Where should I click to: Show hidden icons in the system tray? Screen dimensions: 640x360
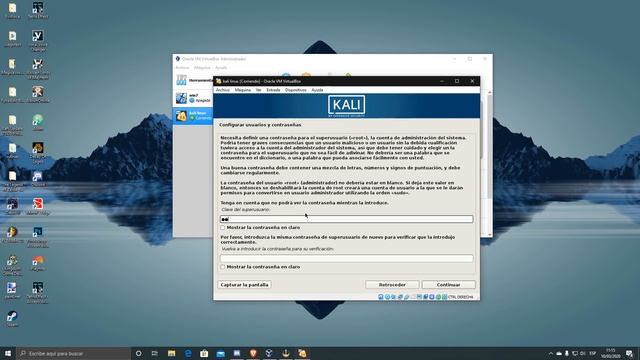click(x=551, y=353)
